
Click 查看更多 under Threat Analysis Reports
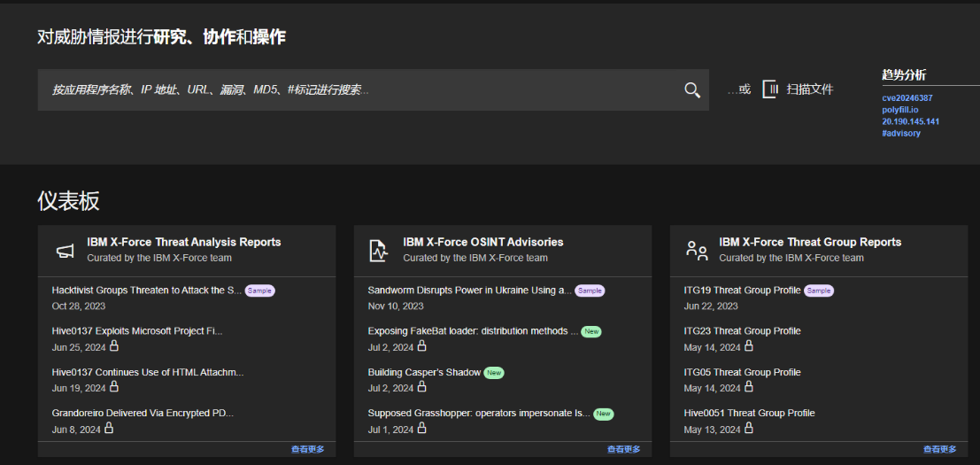tap(307, 449)
